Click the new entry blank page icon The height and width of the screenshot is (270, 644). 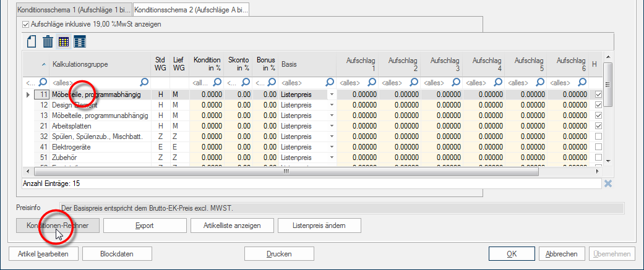click(32, 41)
